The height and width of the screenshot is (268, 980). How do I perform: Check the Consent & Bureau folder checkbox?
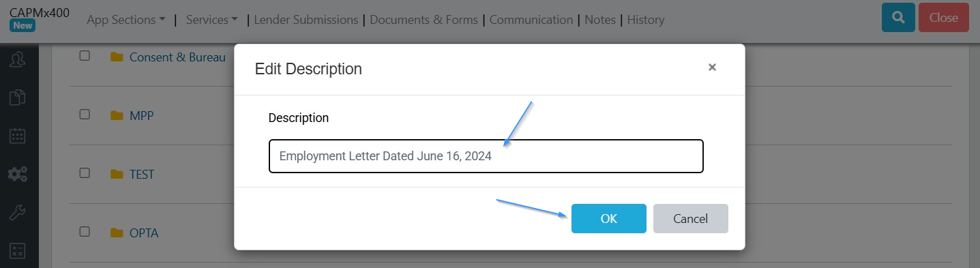[85, 56]
